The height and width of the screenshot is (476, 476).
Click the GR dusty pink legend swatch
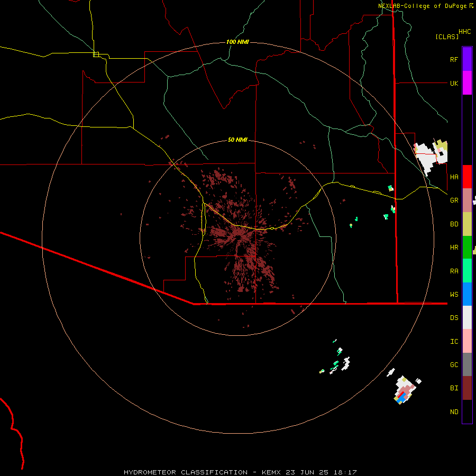467,200
